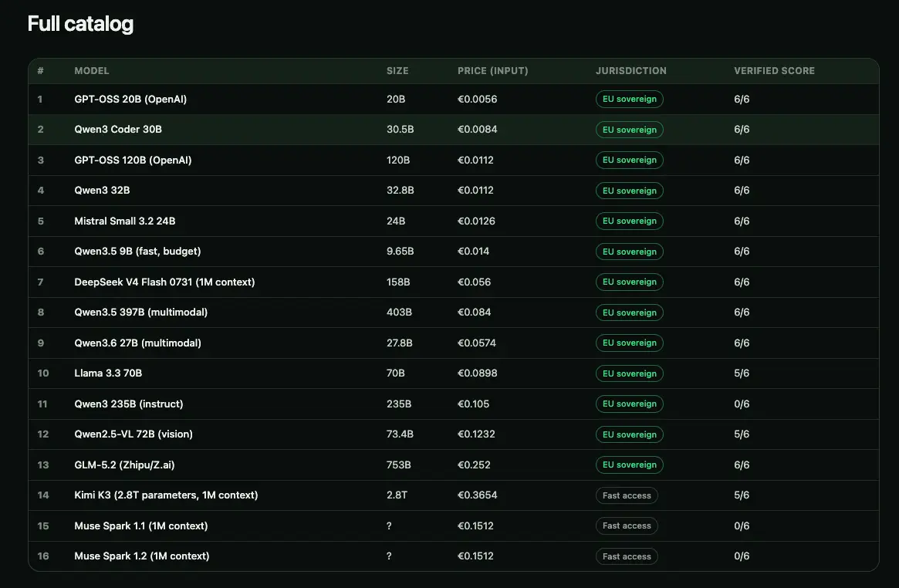The width and height of the screenshot is (899, 588).
Task: Select the Qwen2.5-VL 72B (vision) model name
Action: point(133,434)
